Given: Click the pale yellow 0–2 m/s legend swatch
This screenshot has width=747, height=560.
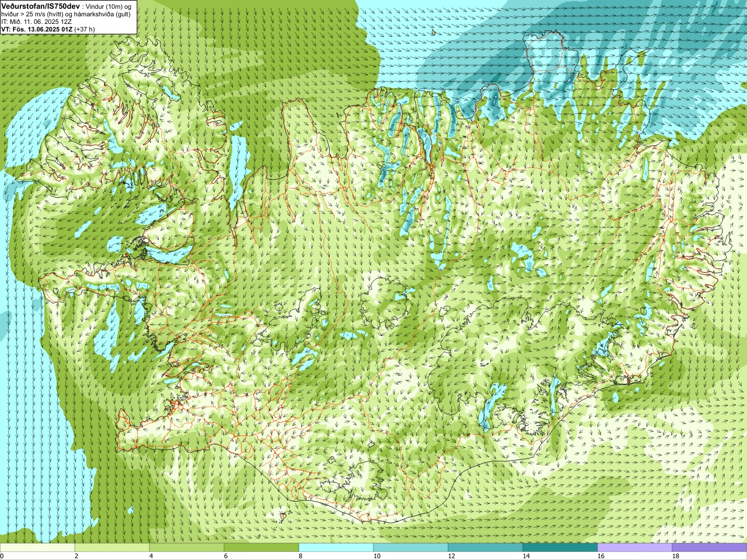Looking at the screenshot, I should click(x=37, y=548).
